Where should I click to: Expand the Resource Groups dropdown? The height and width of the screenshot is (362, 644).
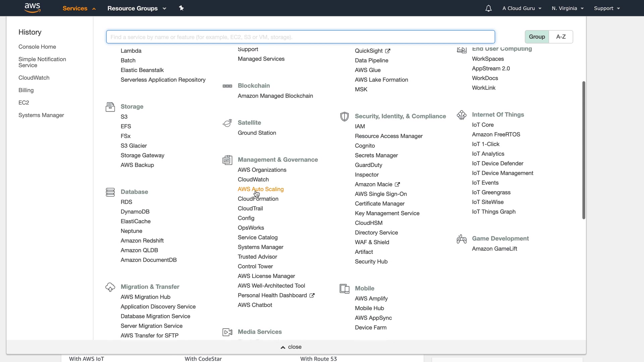(x=137, y=8)
